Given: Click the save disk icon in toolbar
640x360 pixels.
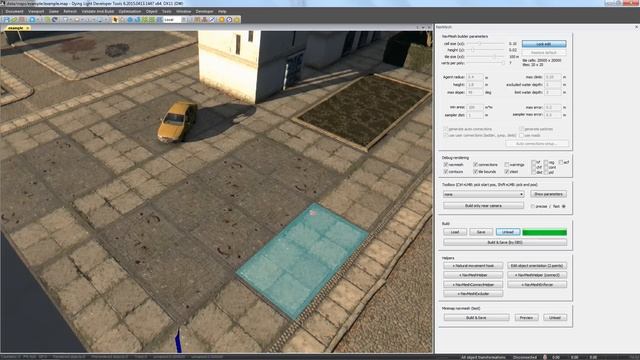Looking at the screenshot, I should 7,20.
